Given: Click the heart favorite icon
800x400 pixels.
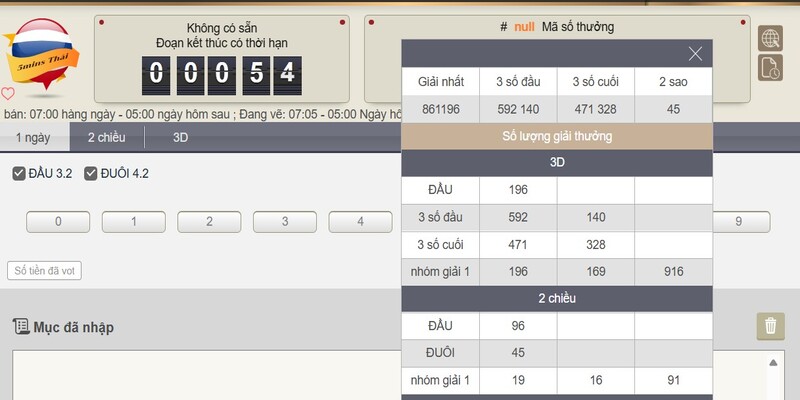Looking at the screenshot, I should click(x=8, y=95).
